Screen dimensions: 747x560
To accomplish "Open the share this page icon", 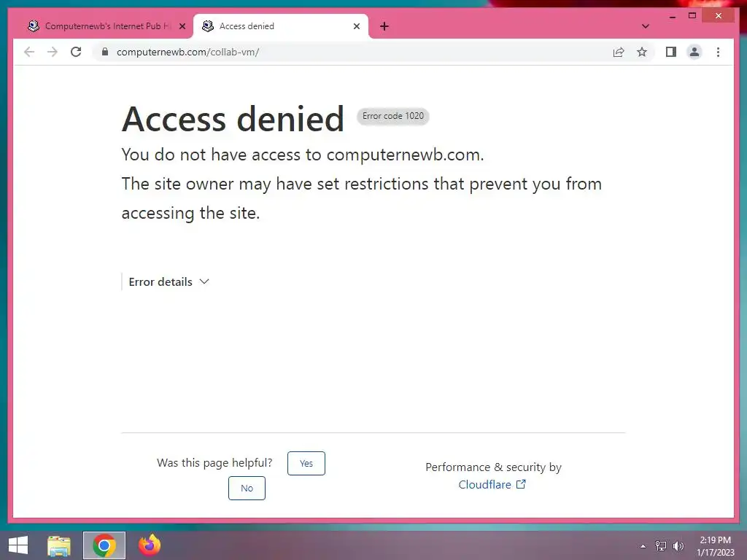I will tap(619, 52).
